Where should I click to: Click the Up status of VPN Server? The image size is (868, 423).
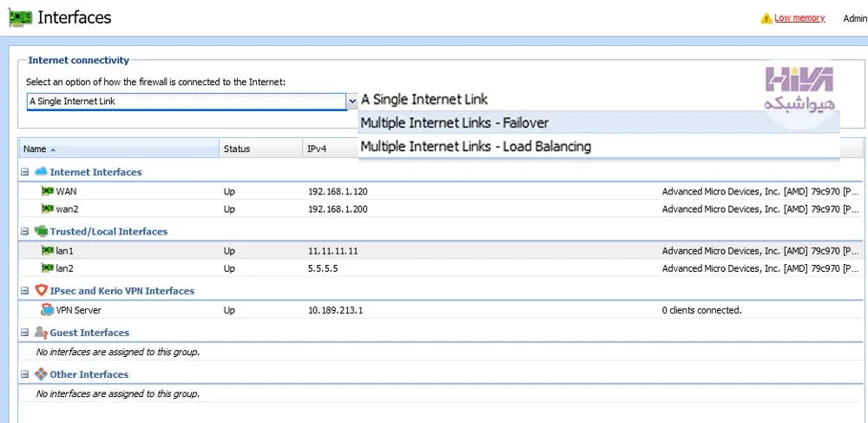click(229, 310)
